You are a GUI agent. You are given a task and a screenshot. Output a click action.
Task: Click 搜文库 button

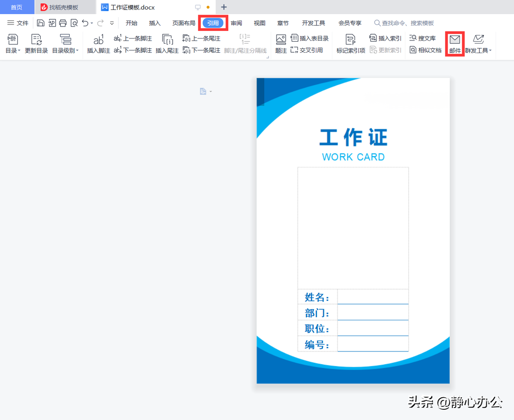point(422,39)
